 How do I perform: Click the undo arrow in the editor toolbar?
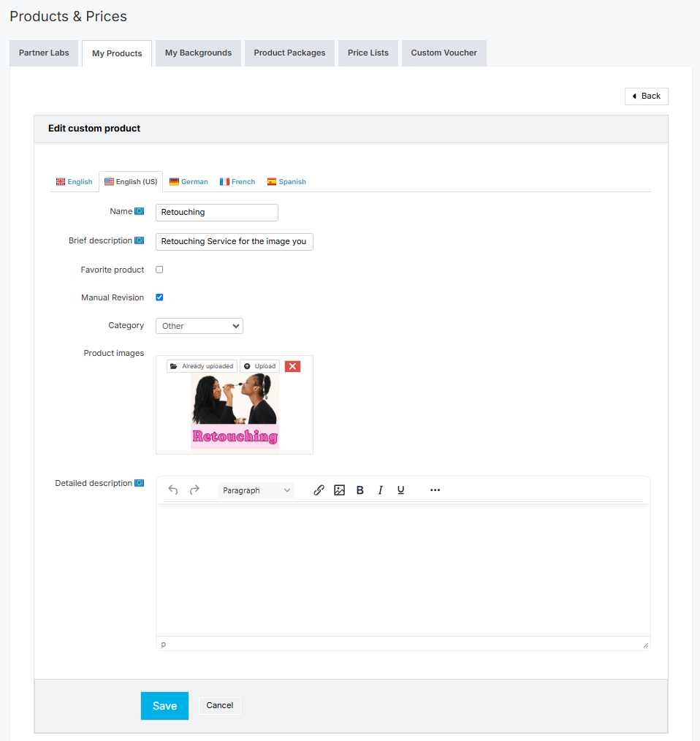[173, 490]
